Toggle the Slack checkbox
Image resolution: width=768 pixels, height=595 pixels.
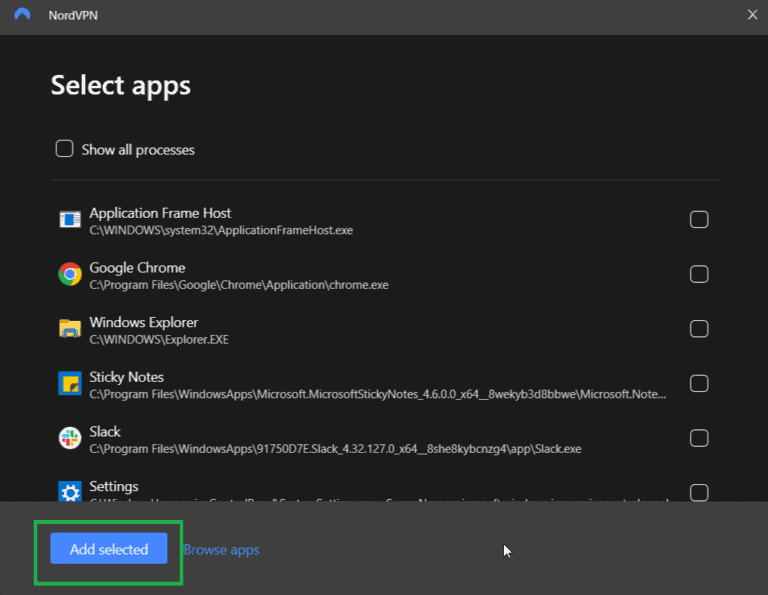pos(699,438)
